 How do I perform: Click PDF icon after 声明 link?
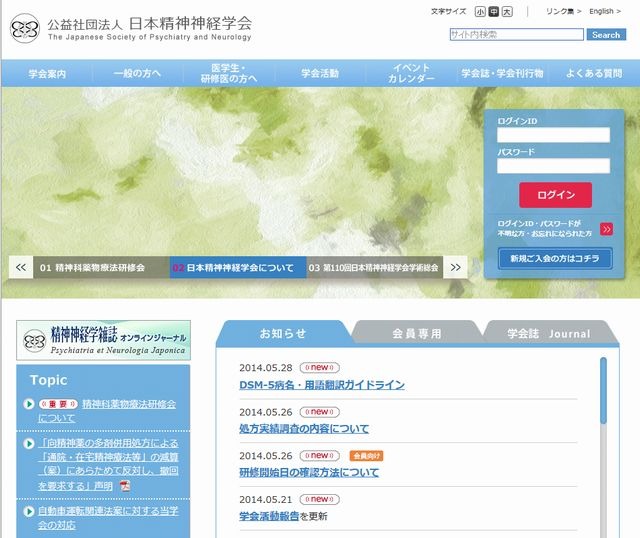[x=125, y=486]
